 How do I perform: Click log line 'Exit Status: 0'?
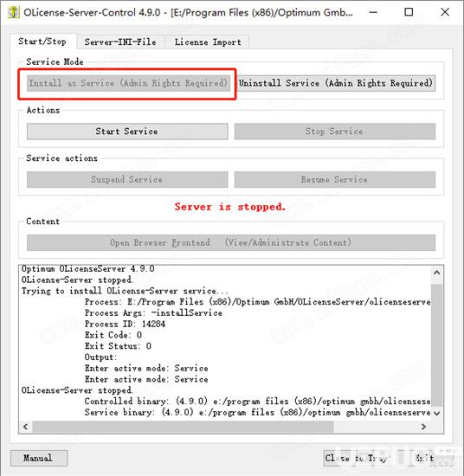click(x=118, y=346)
